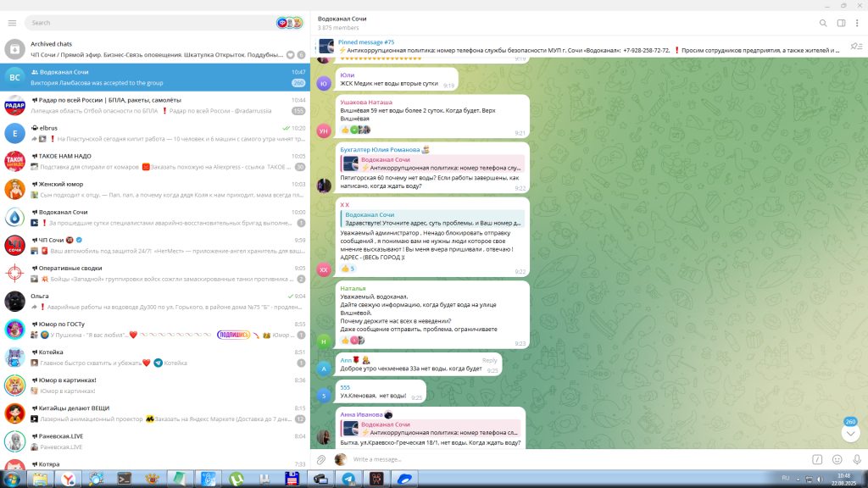
Task: Click the thumbs up reaction under Наталья's message
Action: pos(346,340)
